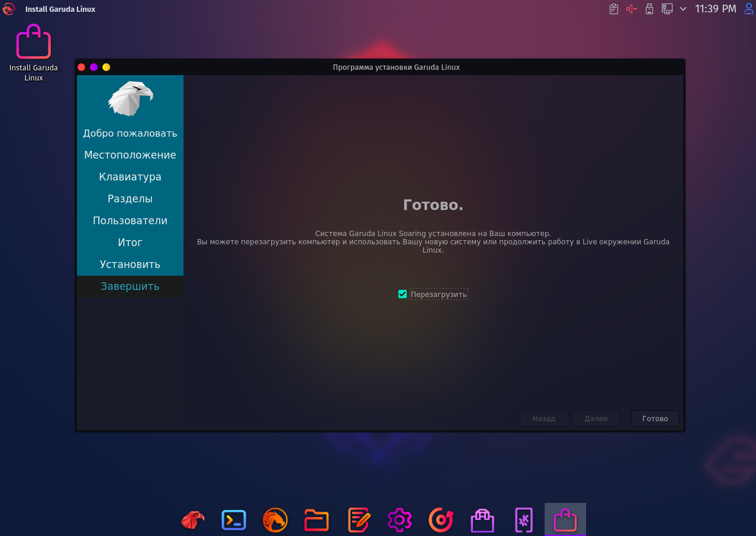Click the 11:39 PM clock
This screenshot has height=536, width=756.
(x=715, y=9)
